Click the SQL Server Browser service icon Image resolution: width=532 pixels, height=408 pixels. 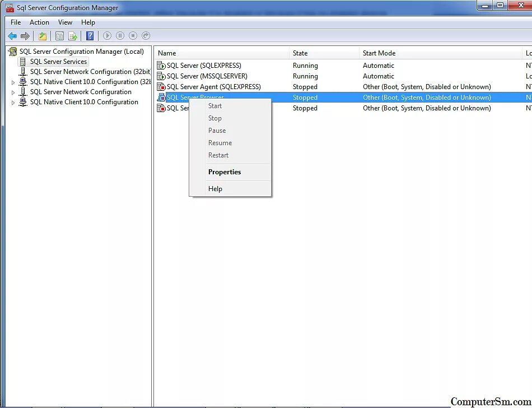161,98
